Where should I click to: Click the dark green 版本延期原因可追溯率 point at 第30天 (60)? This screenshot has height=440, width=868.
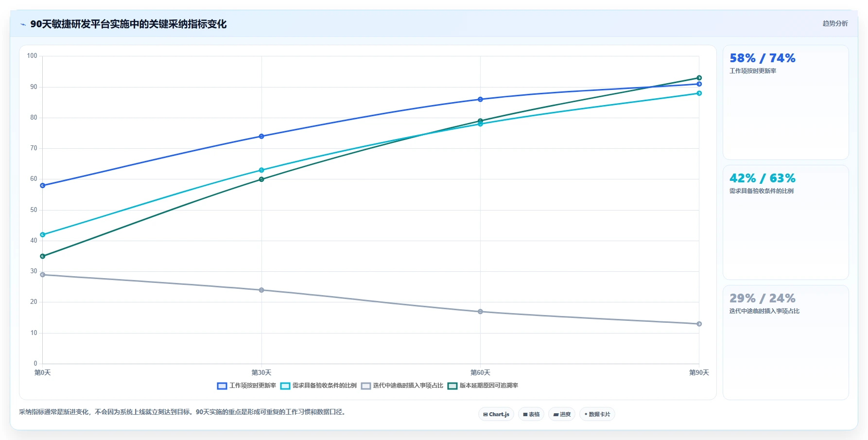[x=261, y=179]
